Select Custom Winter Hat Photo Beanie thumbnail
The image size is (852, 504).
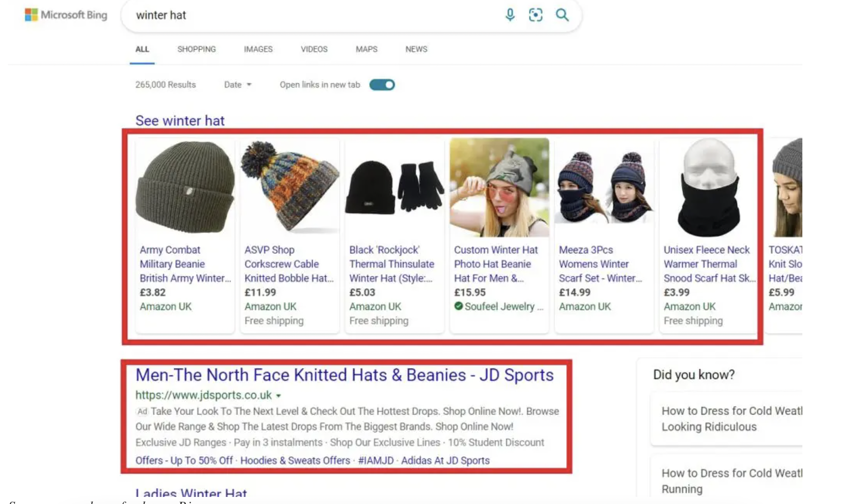click(499, 187)
